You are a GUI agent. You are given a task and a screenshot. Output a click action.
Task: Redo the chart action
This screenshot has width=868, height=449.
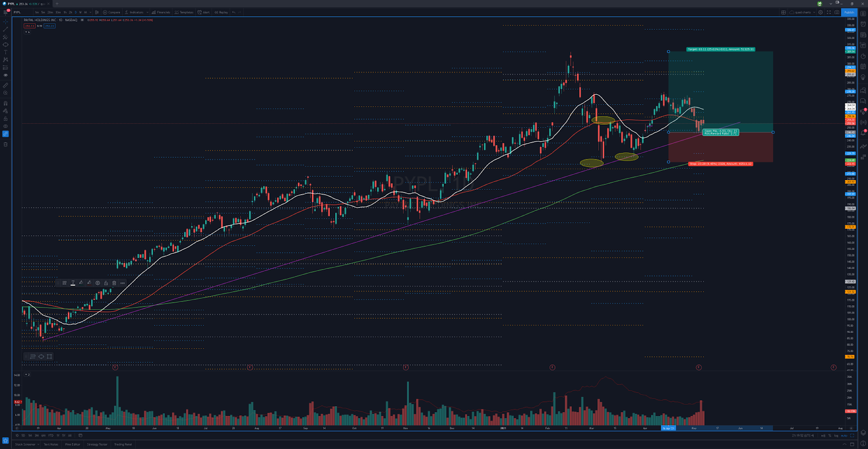coord(240,12)
